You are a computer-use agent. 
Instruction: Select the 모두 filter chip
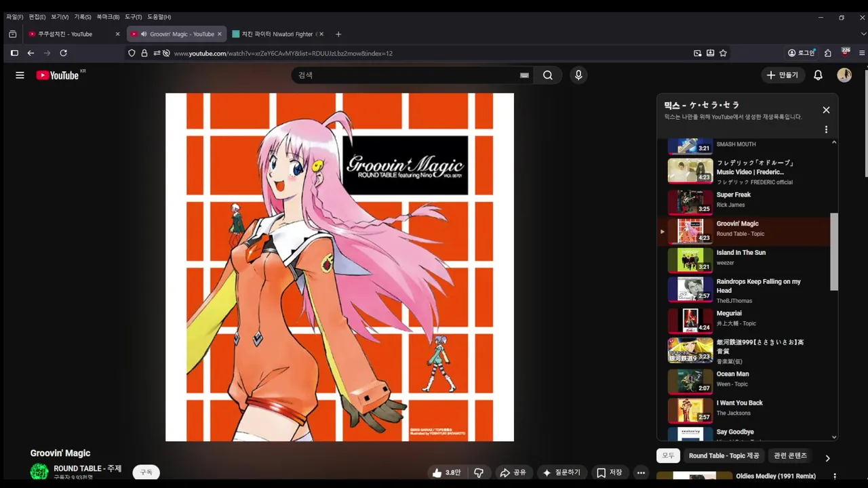(669, 455)
